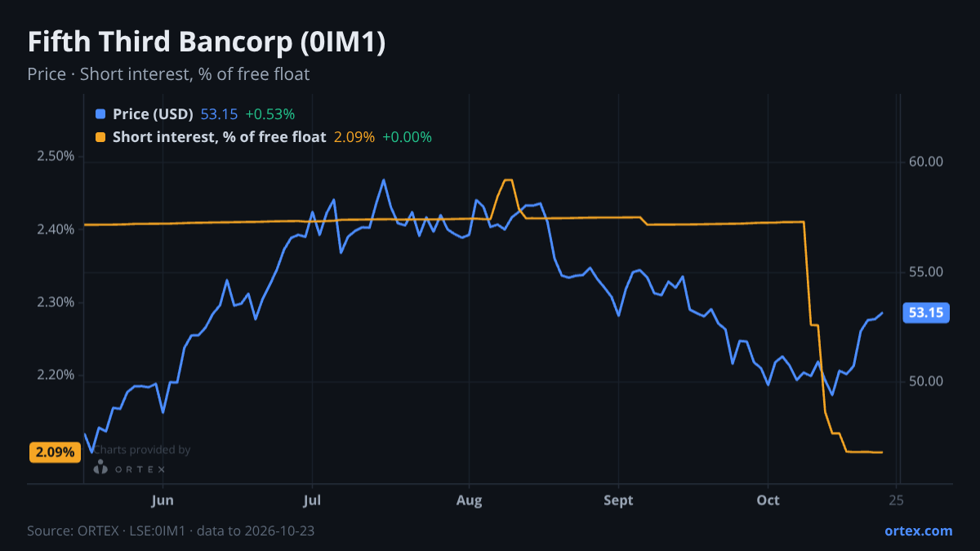
Task: Click the 55.00 right axis label
Action: point(926,272)
